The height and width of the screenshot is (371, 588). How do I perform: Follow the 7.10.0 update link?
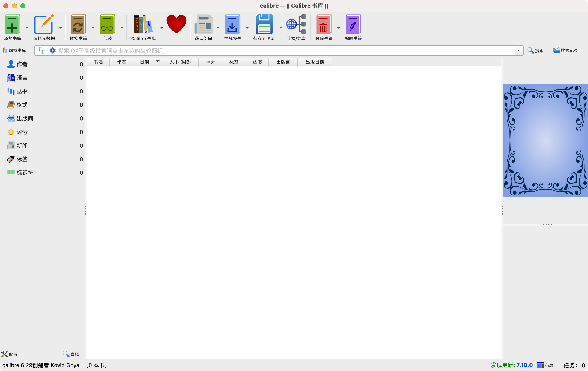(525, 365)
